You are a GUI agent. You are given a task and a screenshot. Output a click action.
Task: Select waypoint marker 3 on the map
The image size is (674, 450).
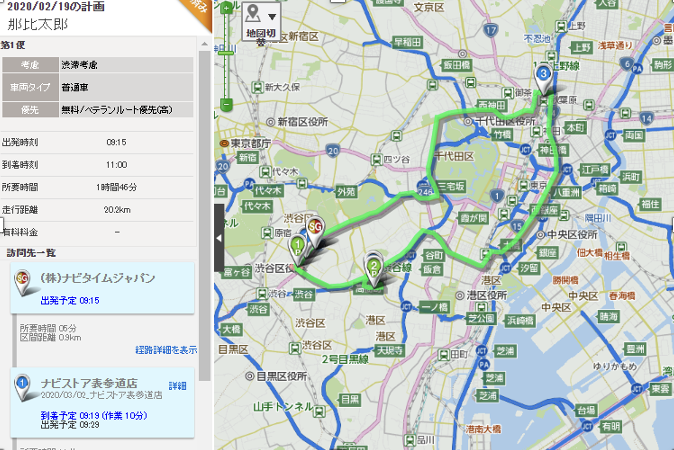click(543, 73)
